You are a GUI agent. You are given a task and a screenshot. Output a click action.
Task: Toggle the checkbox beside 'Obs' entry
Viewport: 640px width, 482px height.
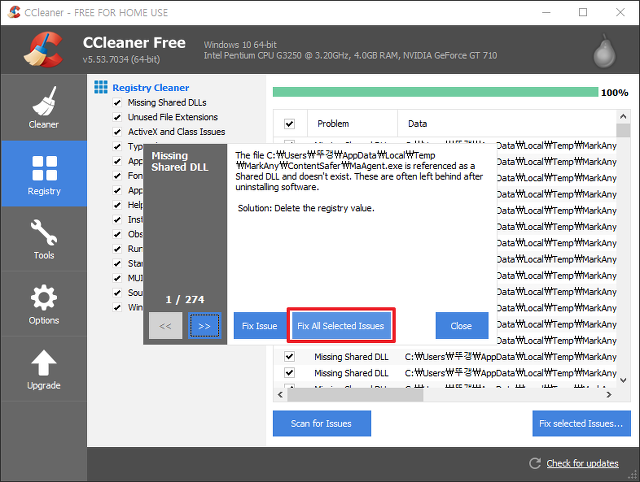click(117, 234)
